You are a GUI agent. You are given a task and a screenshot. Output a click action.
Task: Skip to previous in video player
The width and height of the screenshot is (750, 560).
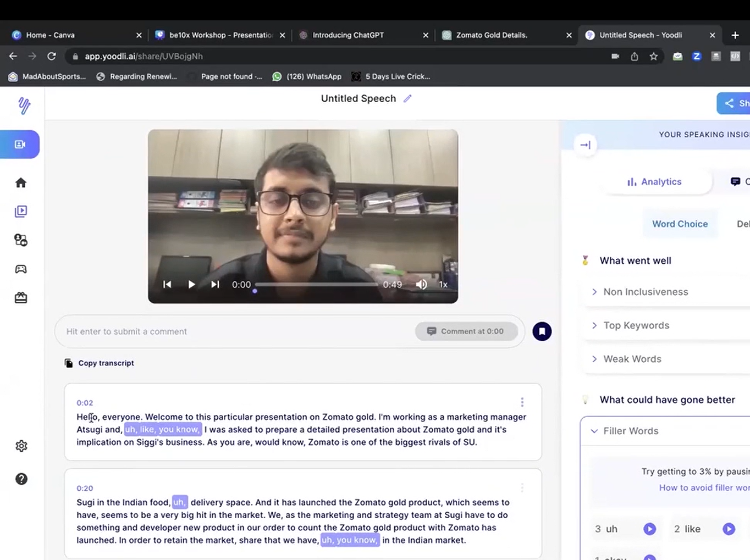click(x=167, y=284)
